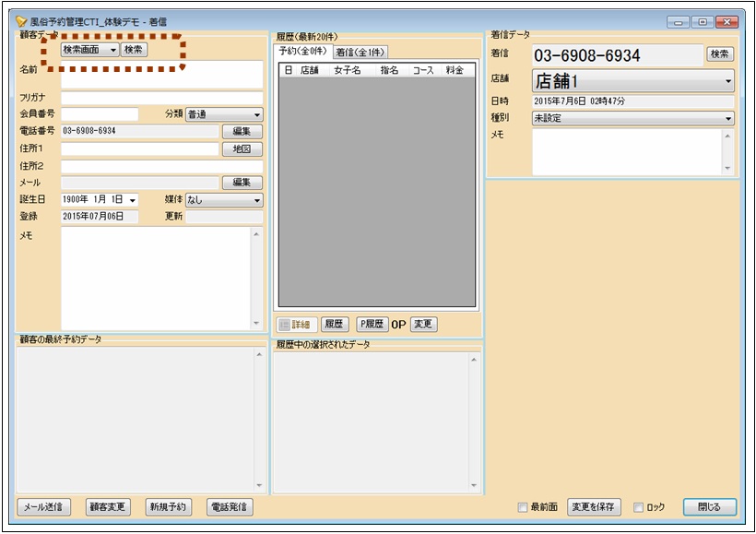Click the 変更を保存 button
This screenshot has width=756, height=534.
[595, 507]
